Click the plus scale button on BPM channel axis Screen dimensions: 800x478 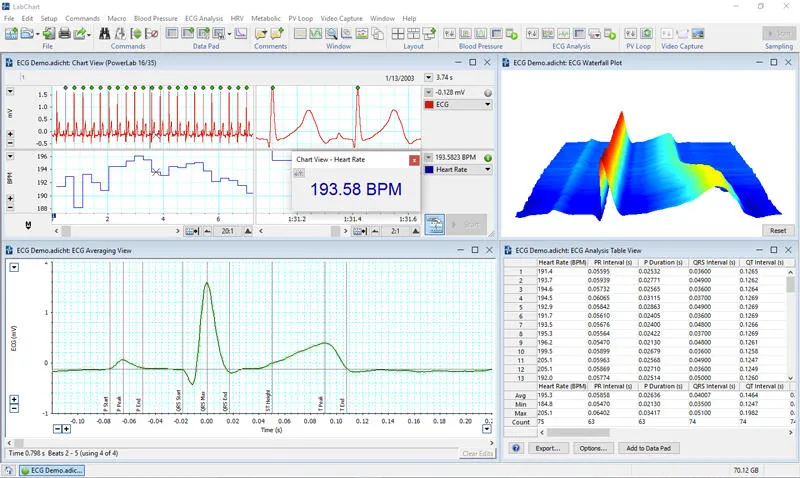coord(11,201)
